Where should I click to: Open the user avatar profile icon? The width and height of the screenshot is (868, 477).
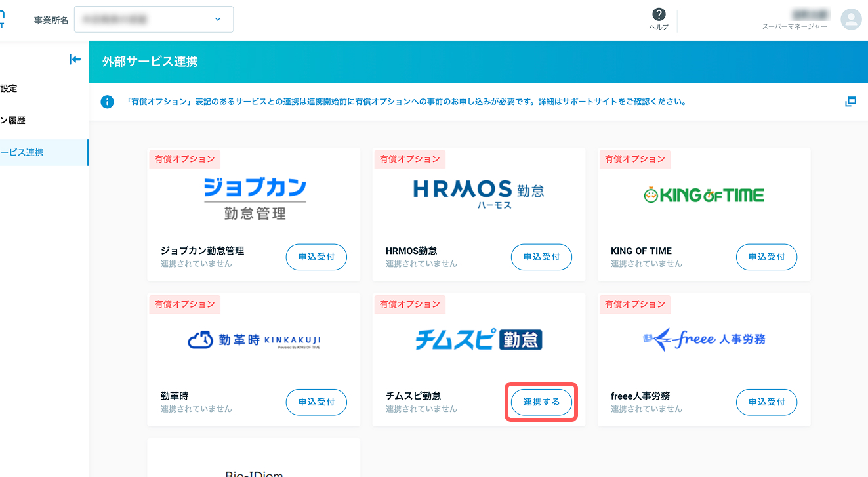point(851,19)
